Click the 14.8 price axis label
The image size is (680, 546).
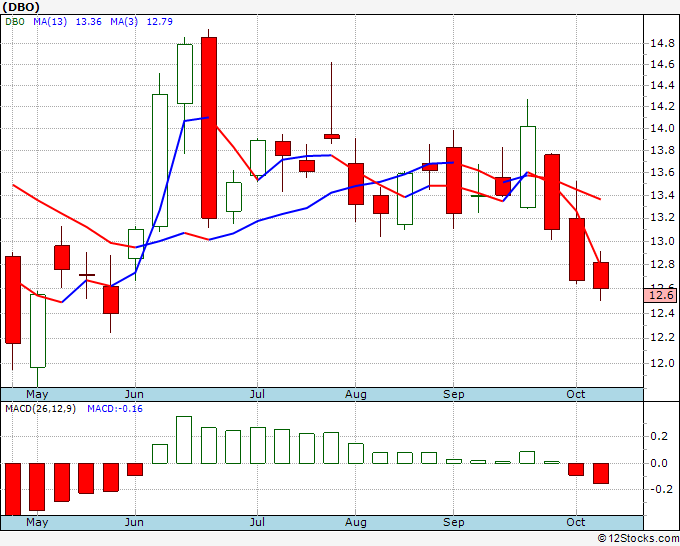tap(662, 43)
